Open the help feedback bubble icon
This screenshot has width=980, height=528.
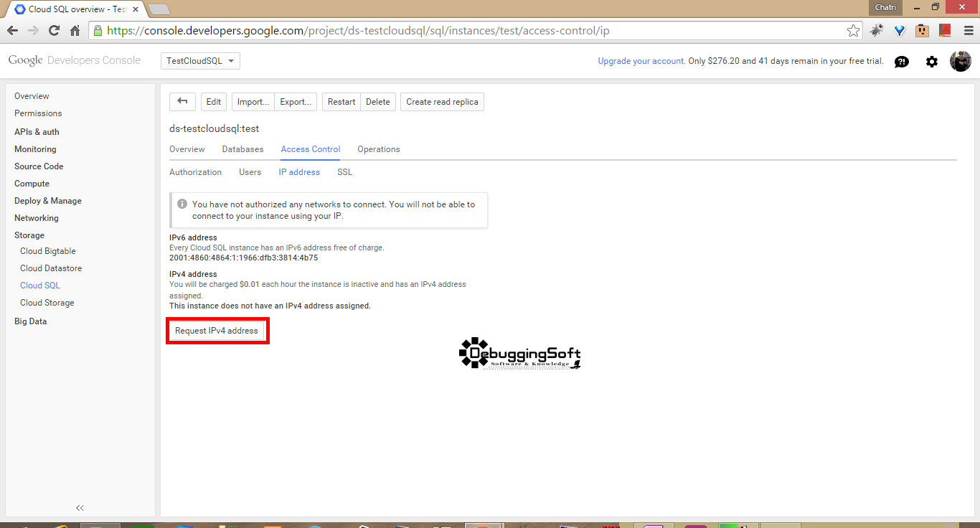[x=901, y=62]
